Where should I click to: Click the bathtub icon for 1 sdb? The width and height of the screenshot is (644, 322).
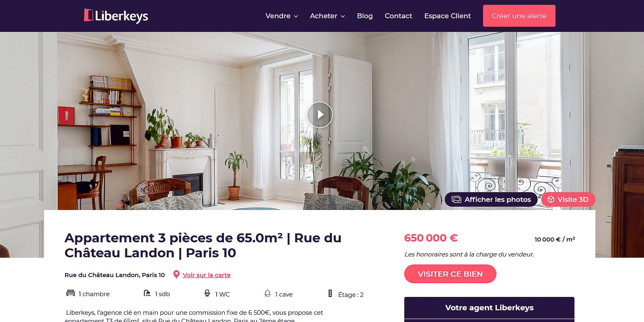[x=147, y=293]
